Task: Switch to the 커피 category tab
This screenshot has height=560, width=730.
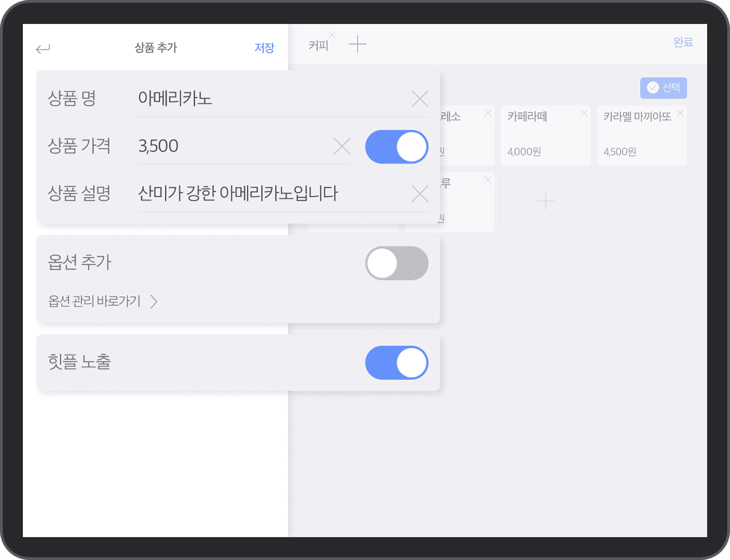Action: 319,45
